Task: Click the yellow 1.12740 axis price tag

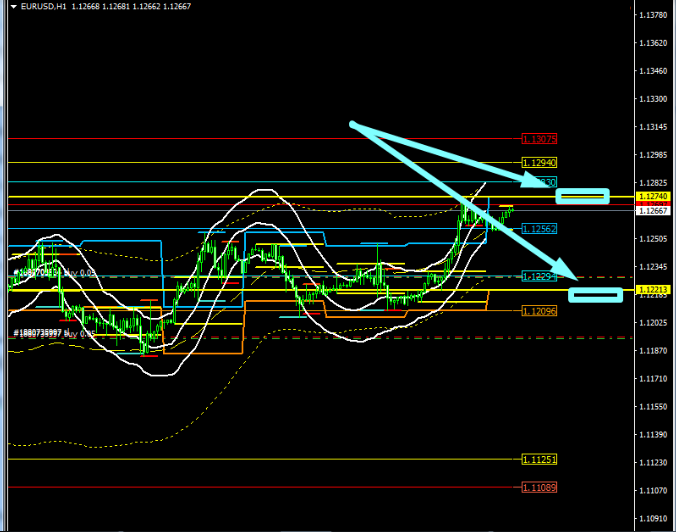Action: [653, 197]
